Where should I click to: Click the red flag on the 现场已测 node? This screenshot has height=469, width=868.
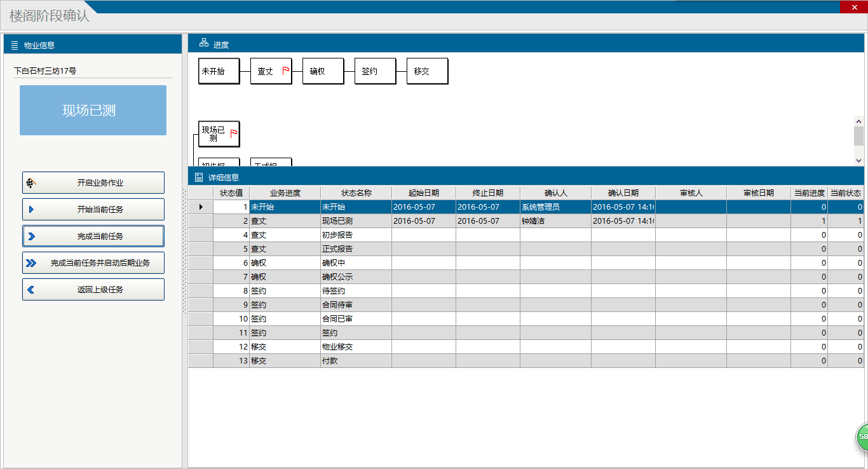click(x=233, y=133)
